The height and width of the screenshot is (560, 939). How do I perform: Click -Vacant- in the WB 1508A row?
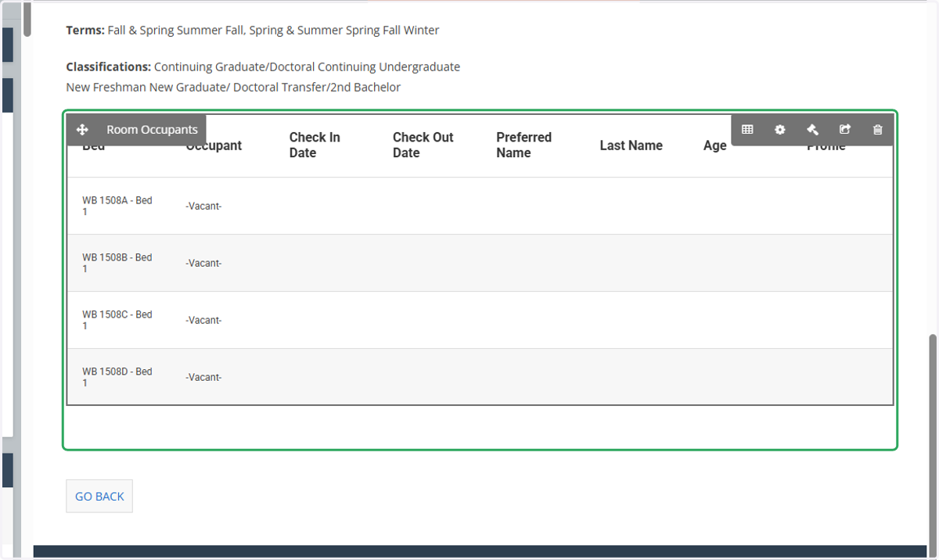(x=203, y=206)
